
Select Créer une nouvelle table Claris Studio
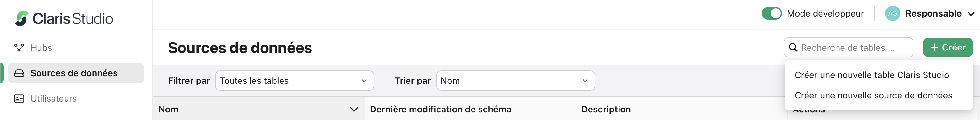point(871,75)
